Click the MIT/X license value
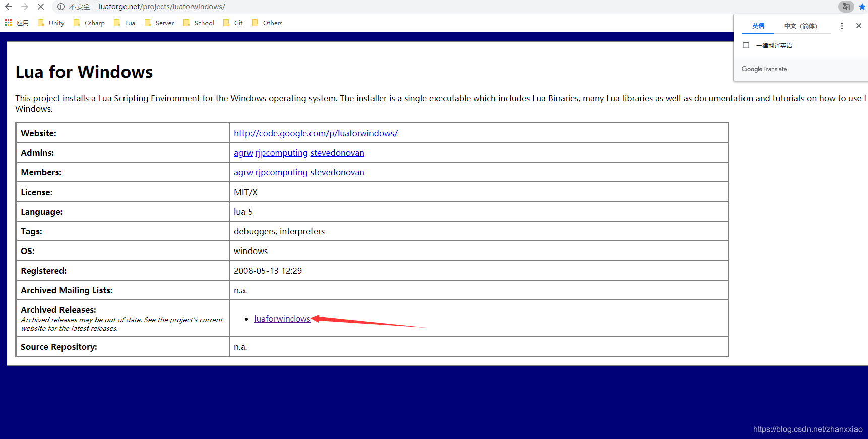The width and height of the screenshot is (868, 439). pyautogui.click(x=245, y=192)
